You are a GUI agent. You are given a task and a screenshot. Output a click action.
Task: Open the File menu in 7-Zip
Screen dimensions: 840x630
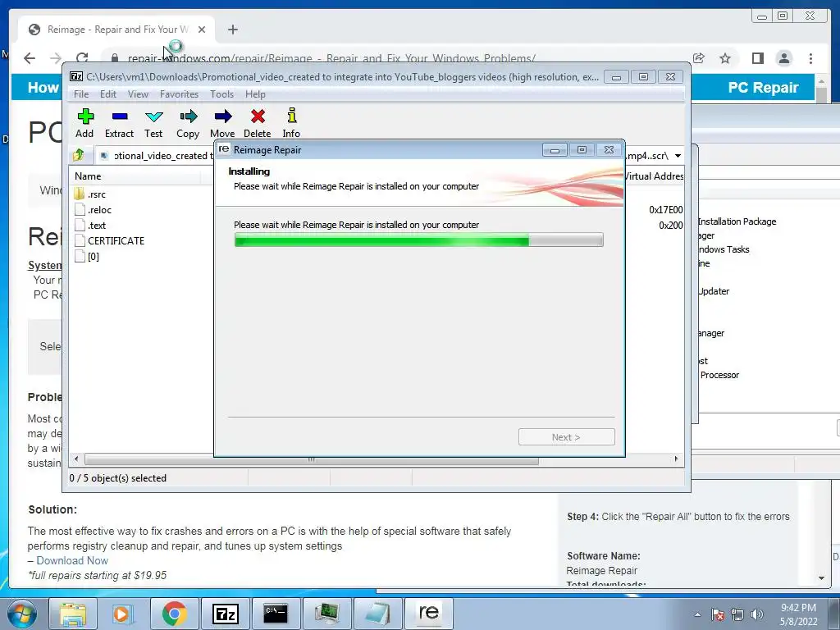point(81,94)
